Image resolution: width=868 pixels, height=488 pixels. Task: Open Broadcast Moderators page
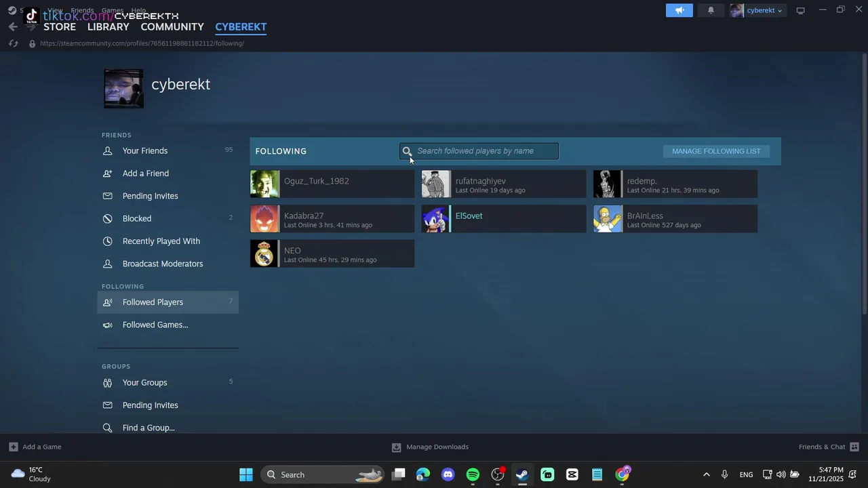[167, 264]
